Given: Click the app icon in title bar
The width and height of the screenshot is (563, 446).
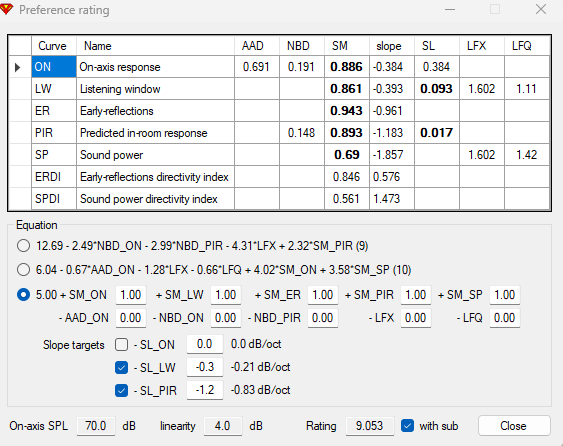Looking at the screenshot, I should pos(6,9).
